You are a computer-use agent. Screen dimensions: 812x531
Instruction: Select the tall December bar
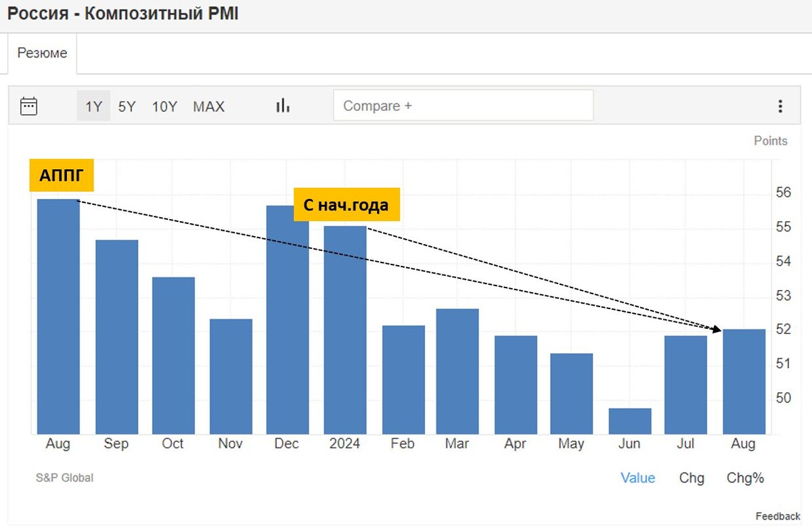tap(287, 318)
